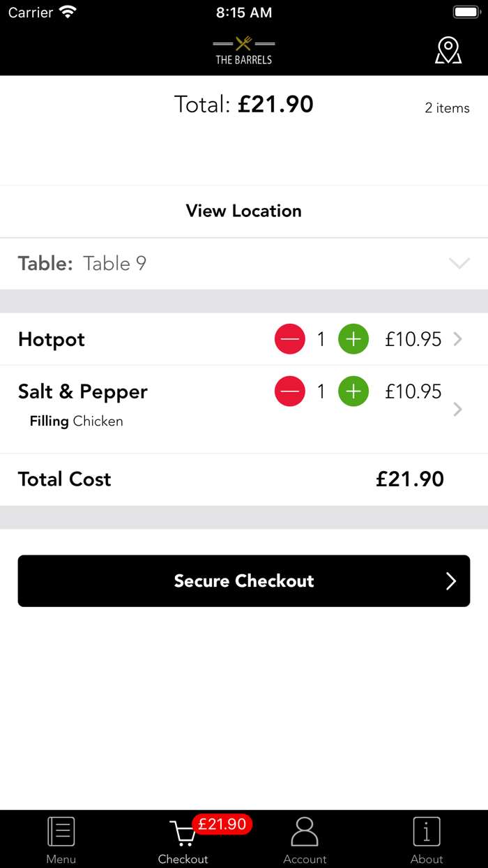Screen dimensions: 488x868
Task: Go to the Account tab
Action: coord(305,839)
